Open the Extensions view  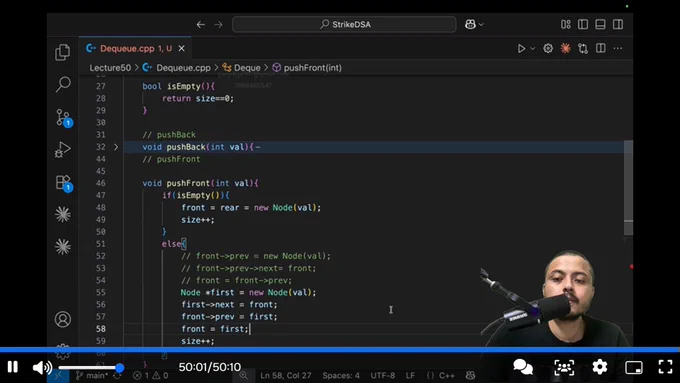[63, 183]
